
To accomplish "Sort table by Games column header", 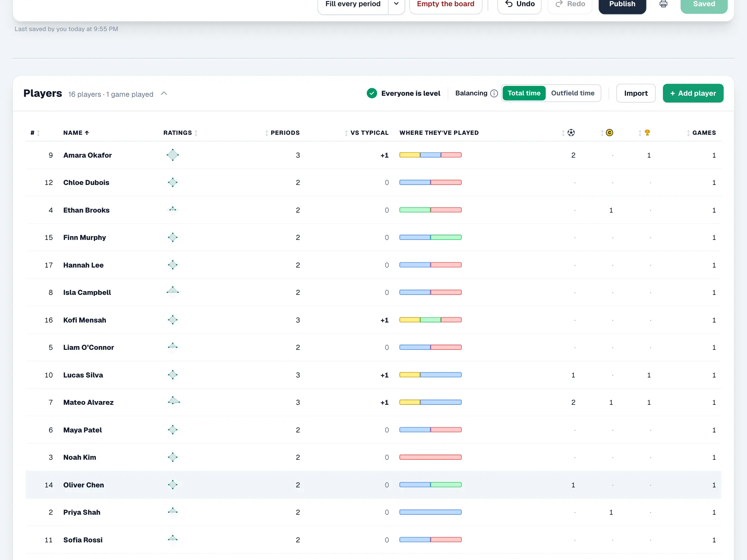I will tap(701, 133).
